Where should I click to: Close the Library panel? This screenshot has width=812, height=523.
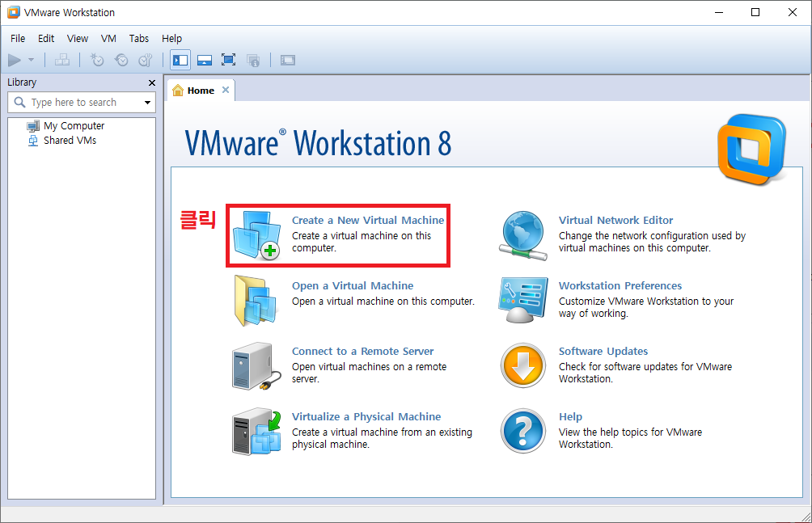152,82
